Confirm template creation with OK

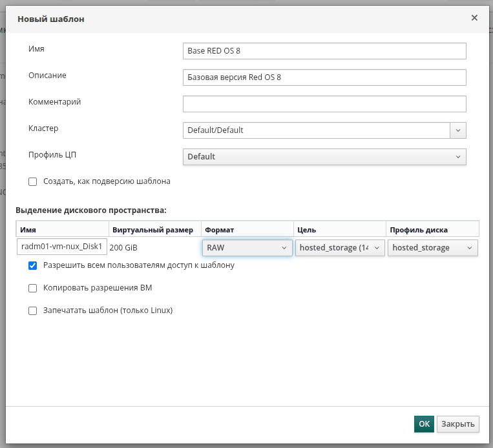(x=423, y=424)
